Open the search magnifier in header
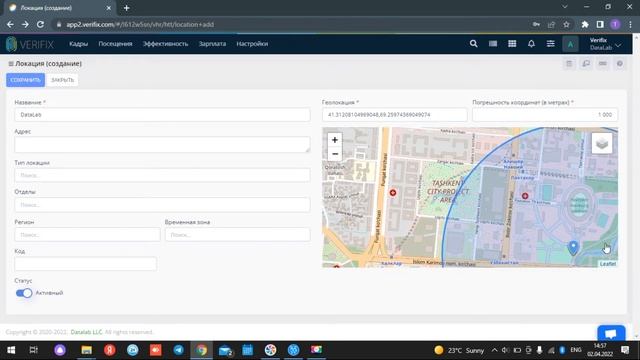Screen dimensions: 640x360 click(x=473, y=44)
